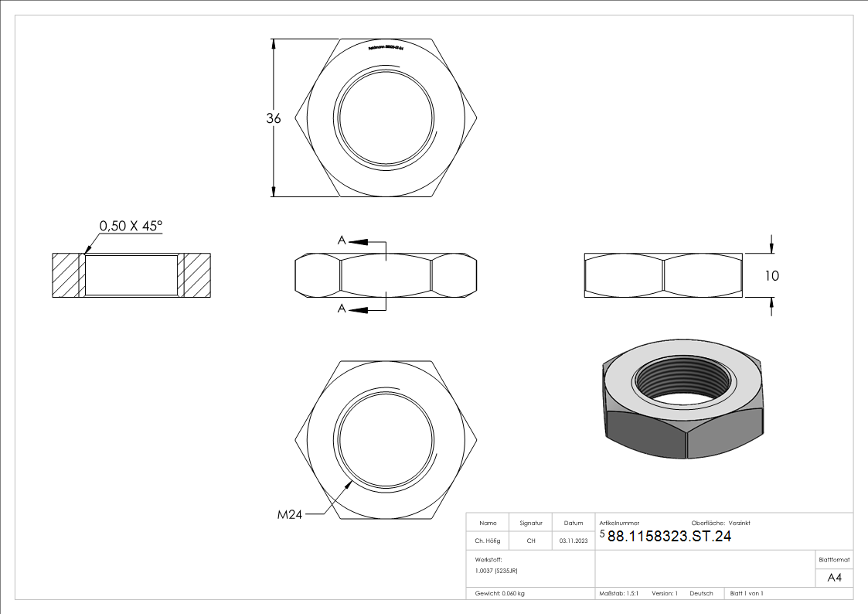This screenshot has width=868, height=614.
Task: Click the hatched cross-section view
Action: pyautogui.click(x=131, y=275)
